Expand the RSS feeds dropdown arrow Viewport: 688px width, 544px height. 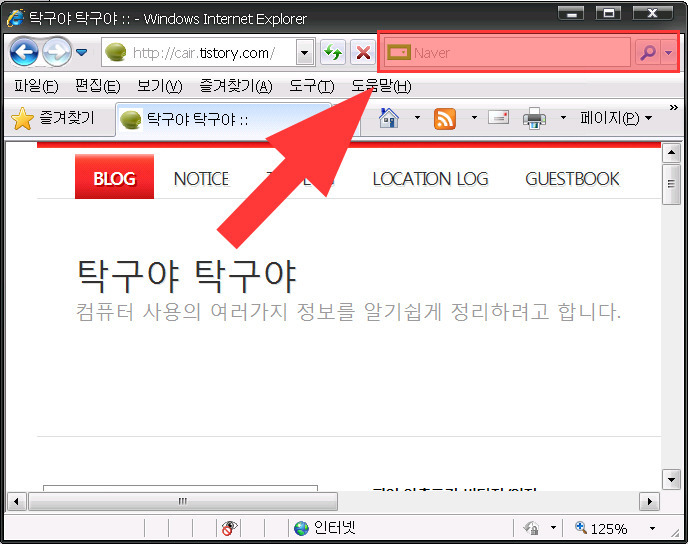click(474, 118)
